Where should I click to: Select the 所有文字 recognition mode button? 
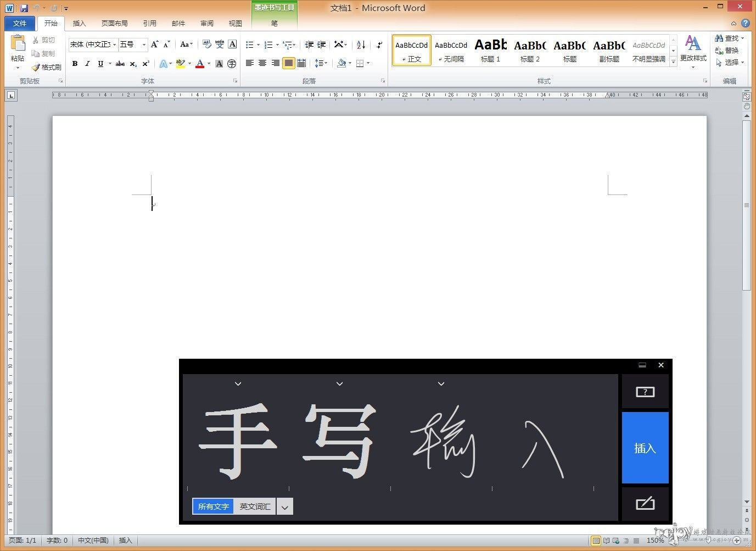[x=213, y=507]
